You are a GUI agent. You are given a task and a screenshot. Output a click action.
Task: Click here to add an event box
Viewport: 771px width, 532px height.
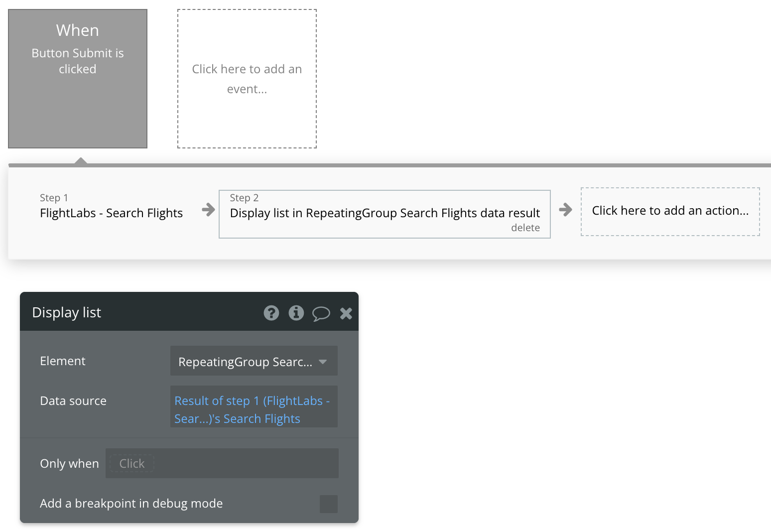(247, 79)
